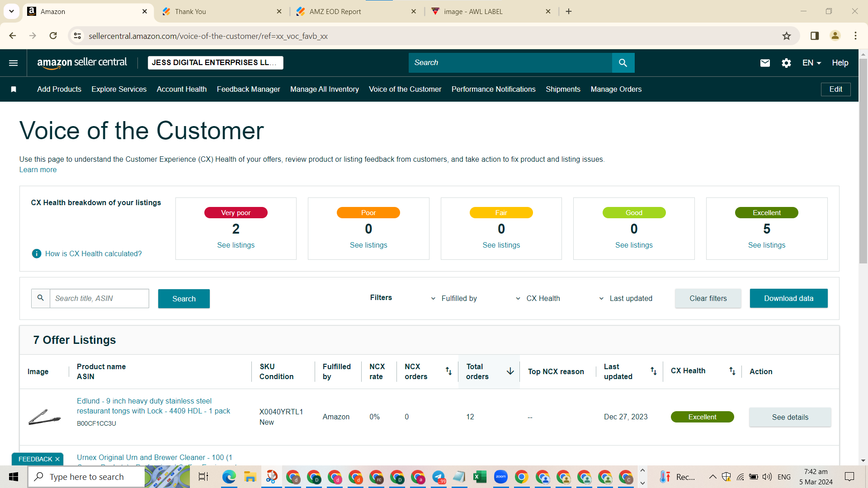This screenshot has width=868, height=488.
Task: Close the FEEDBACK widget with X
Action: (57, 459)
